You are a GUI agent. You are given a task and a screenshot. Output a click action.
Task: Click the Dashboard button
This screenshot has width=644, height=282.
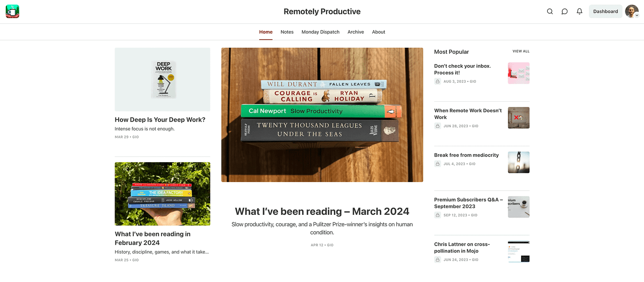tap(606, 11)
